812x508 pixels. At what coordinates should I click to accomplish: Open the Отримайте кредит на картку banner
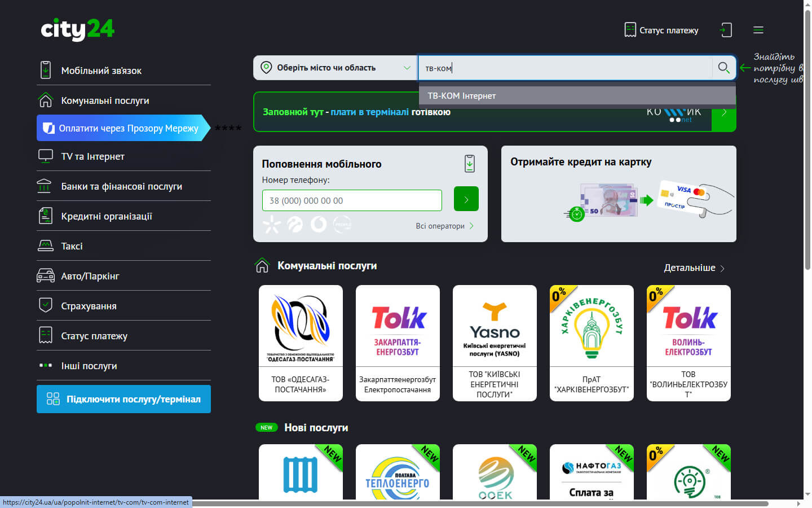pos(619,194)
